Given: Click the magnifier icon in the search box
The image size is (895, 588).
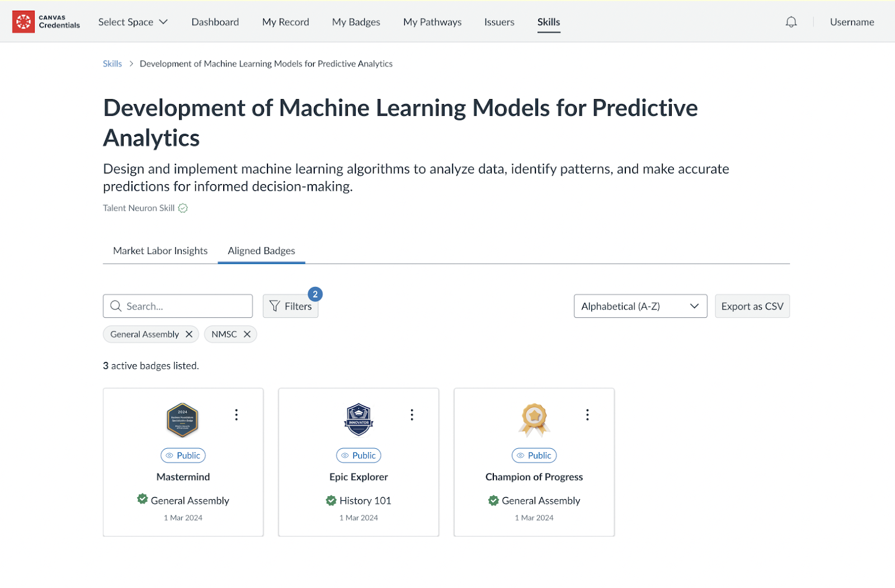Looking at the screenshot, I should click(116, 306).
